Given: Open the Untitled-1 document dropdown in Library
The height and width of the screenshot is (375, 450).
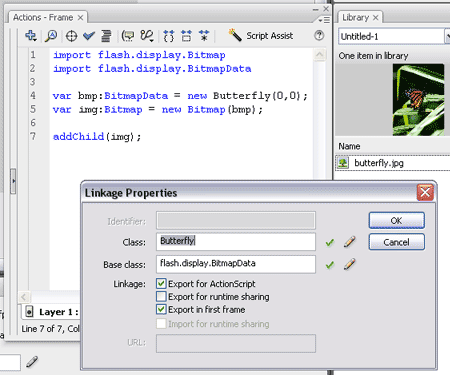Looking at the screenshot, I should [x=447, y=36].
